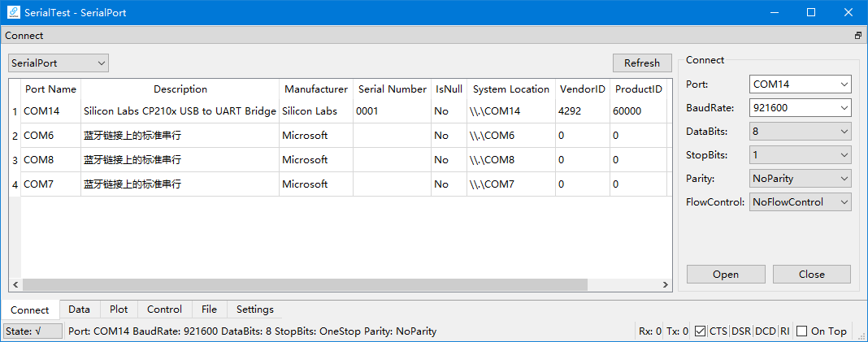
Task: Switch to the File tab
Action: [209, 310]
